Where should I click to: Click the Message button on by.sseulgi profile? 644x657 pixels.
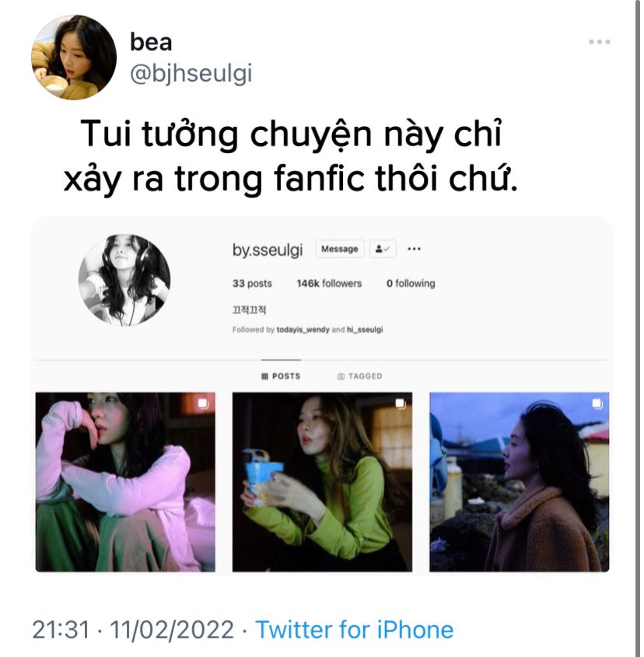coord(340,249)
